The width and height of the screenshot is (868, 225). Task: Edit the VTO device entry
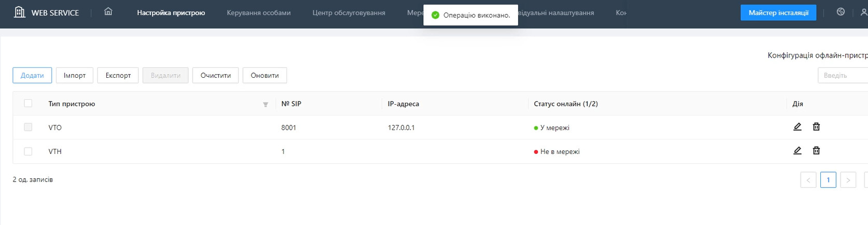coord(797,127)
